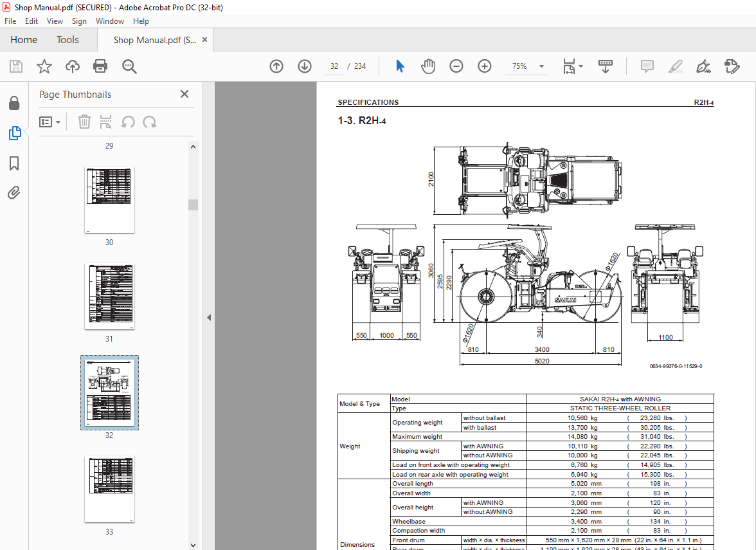The image size is (756, 550).
Task: Open the thumbnail options dropdown
Action: (x=50, y=122)
